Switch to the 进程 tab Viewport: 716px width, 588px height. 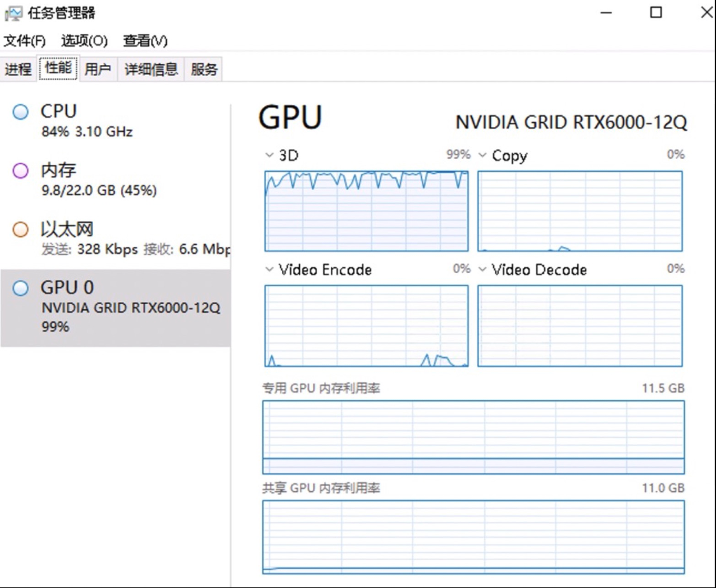[18, 69]
